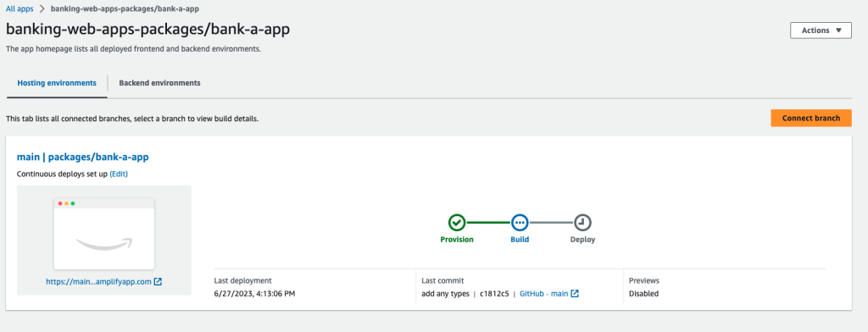This screenshot has height=332, width=868.
Task: Click the breadcrumb chevron separator
Action: tap(42, 8)
